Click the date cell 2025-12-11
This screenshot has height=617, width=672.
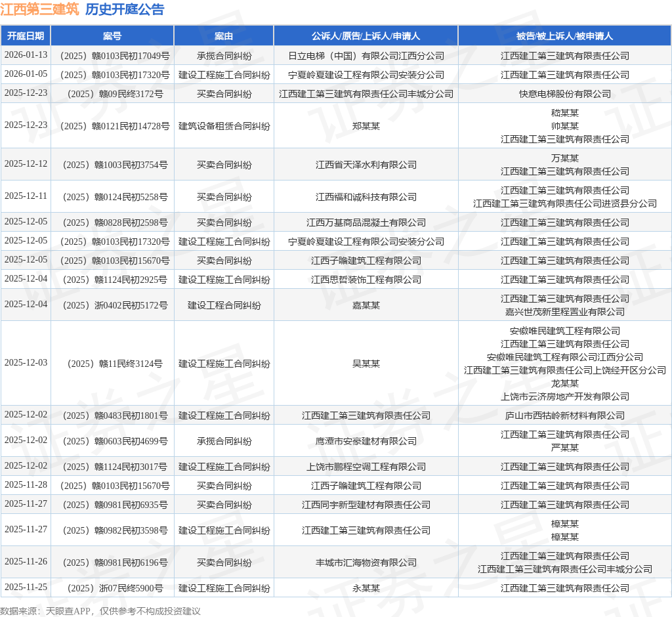(26, 196)
